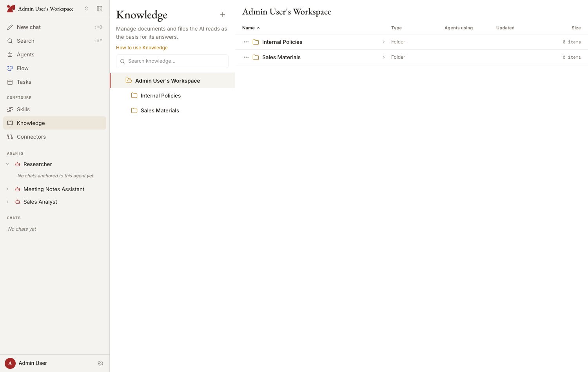
Task: Open the Sales Analyst agent
Action: coord(40,202)
